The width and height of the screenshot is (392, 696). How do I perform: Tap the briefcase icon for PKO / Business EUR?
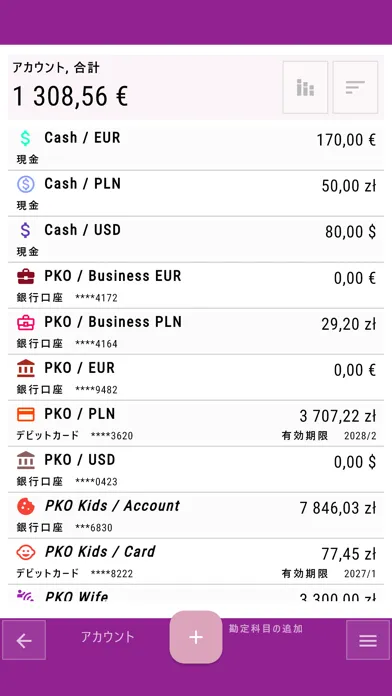click(x=26, y=277)
